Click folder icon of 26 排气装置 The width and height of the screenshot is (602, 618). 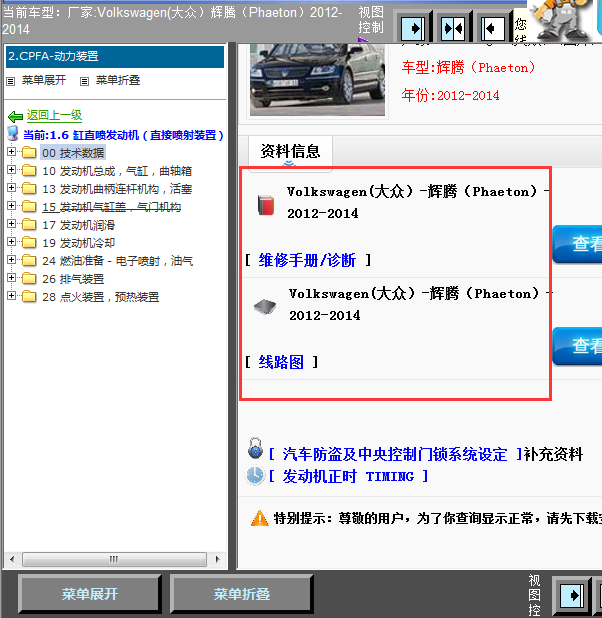pyautogui.click(x=29, y=278)
